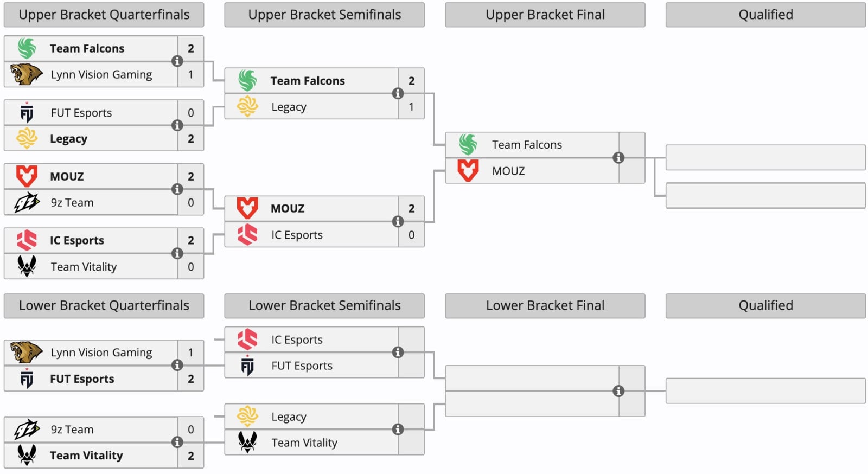
Task: Show info for Lower Bracket Final match
Action: coord(618,391)
